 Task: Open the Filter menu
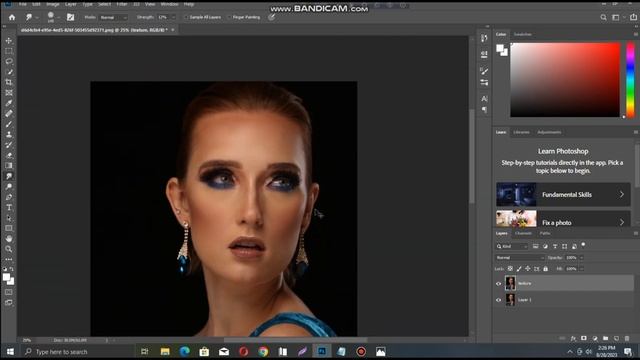122,4
